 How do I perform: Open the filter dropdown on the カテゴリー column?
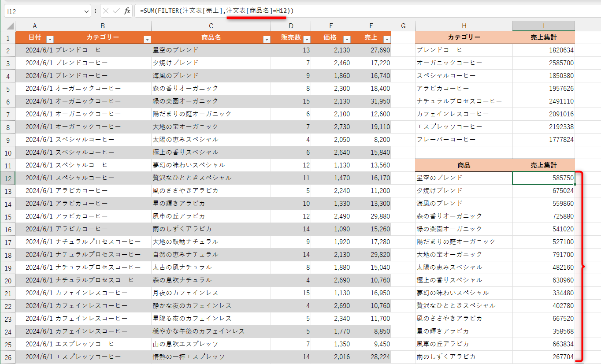click(x=148, y=38)
